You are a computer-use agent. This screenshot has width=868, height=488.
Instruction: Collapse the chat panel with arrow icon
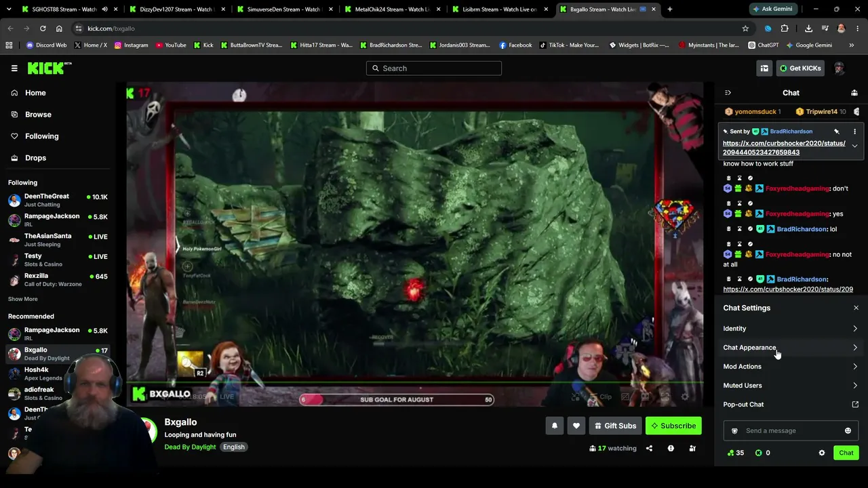pos(728,93)
